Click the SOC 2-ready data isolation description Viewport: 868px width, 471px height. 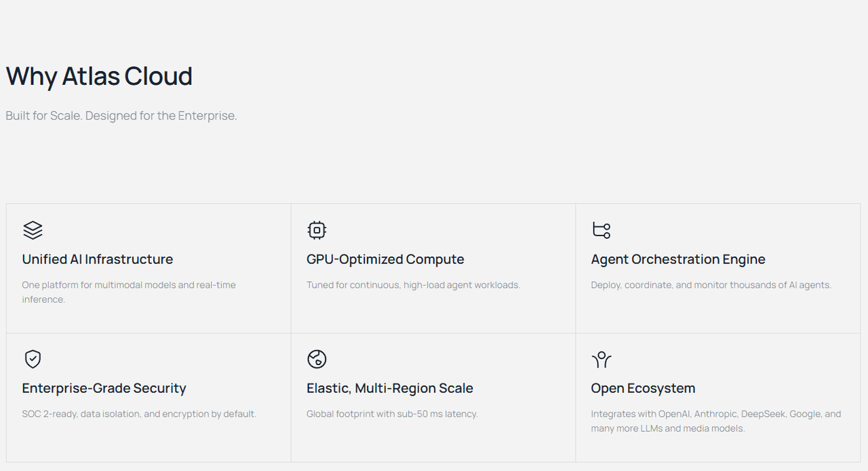(139, 414)
